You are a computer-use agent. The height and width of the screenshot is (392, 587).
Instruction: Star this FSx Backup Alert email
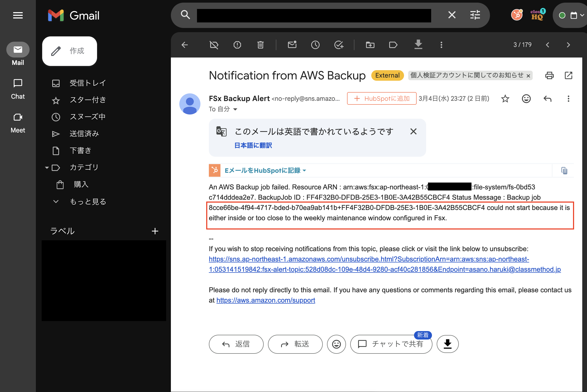coord(505,99)
